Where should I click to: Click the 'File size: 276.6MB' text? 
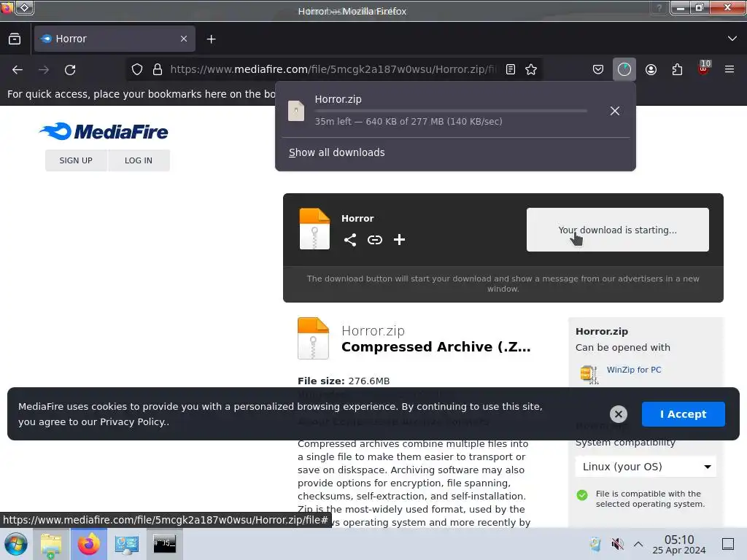coord(344,381)
